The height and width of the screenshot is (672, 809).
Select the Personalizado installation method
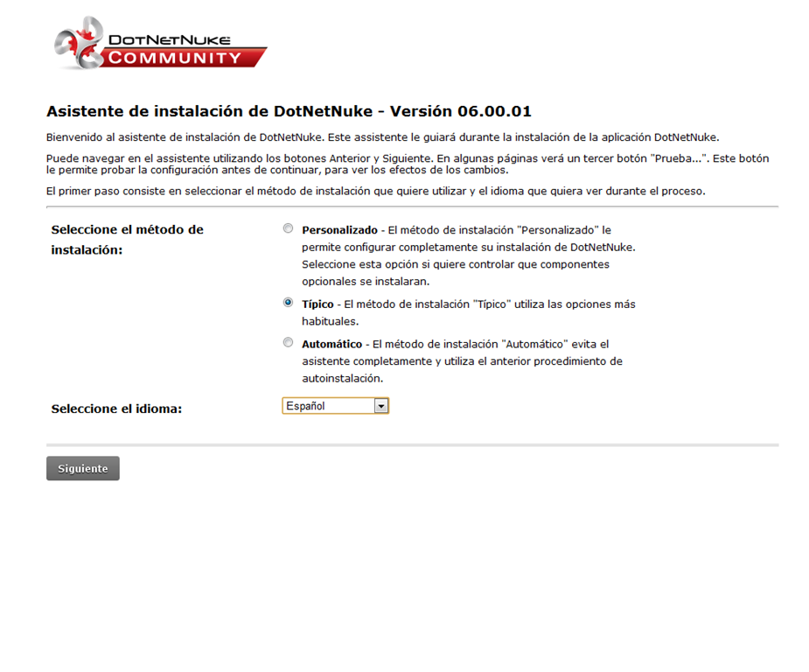click(288, 228)
